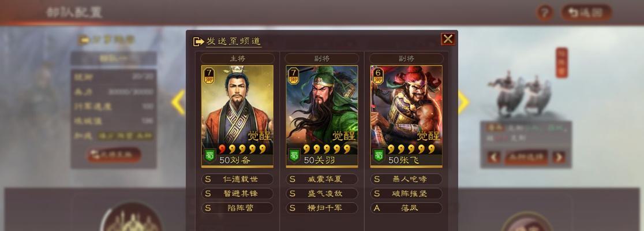Click 蜀 faction badge on 张飞 card

click(x=379, y=156)
